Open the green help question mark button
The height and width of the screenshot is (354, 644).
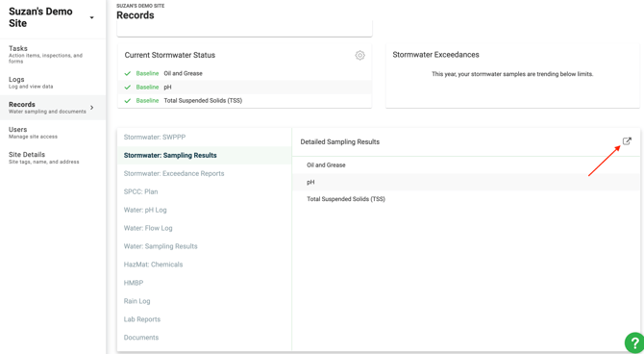pyautogui.click(x=635, y=342)
